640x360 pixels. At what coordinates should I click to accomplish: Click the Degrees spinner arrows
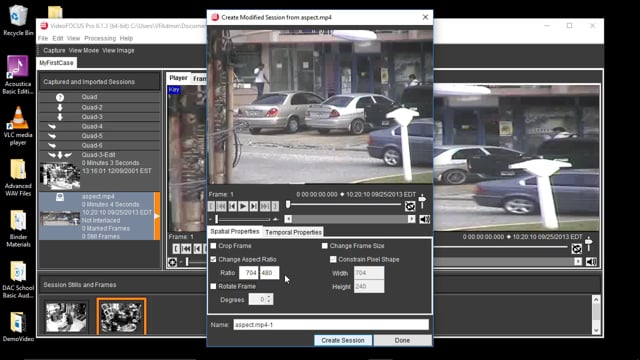coord(269,299)
